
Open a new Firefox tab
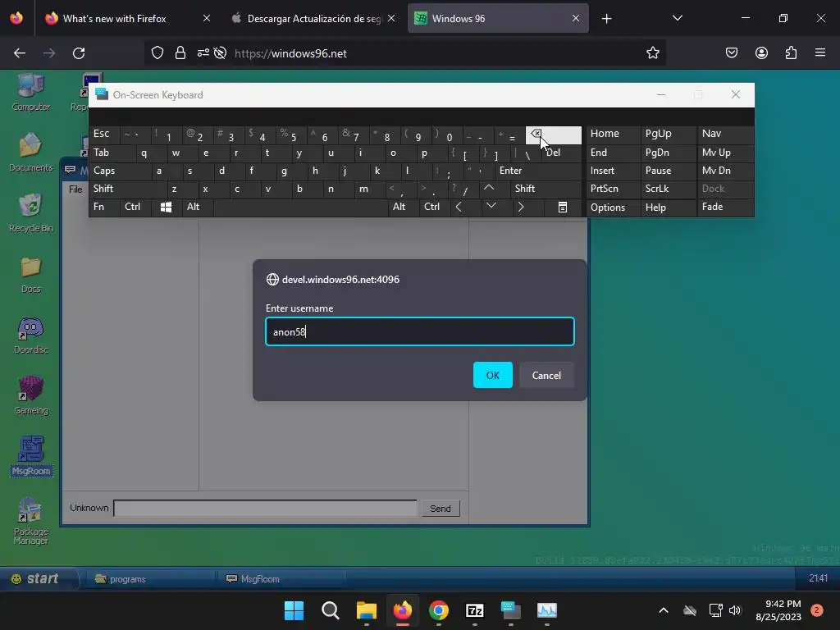click(606, 19)
